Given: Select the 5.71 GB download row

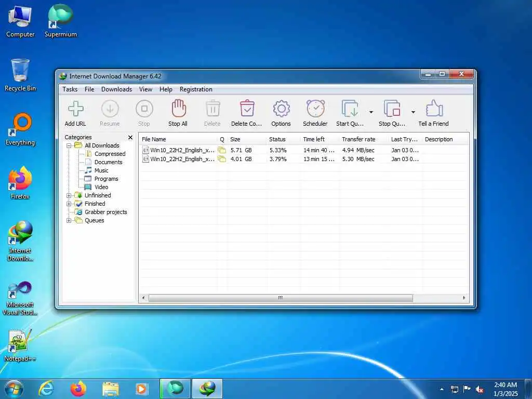Looking at the screenshot, I should [303, 150].
